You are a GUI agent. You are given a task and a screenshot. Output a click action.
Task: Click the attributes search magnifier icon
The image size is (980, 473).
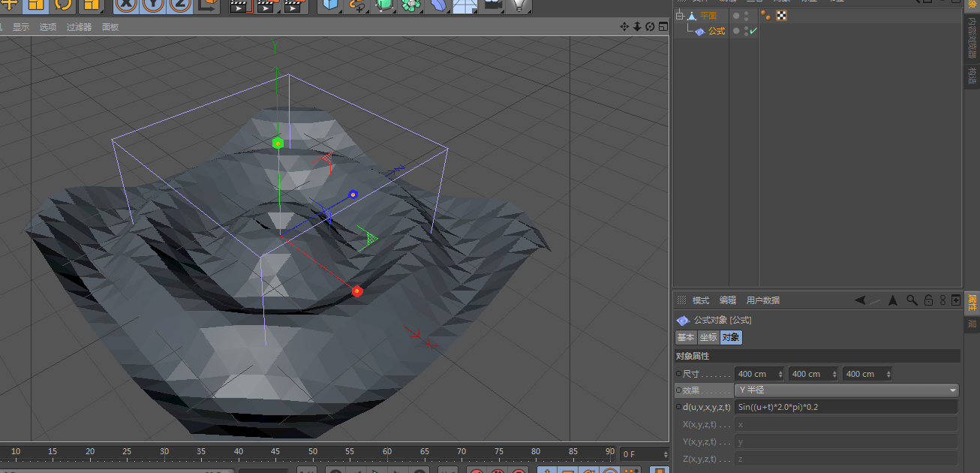pyautogui.click(x=912, y=300)
